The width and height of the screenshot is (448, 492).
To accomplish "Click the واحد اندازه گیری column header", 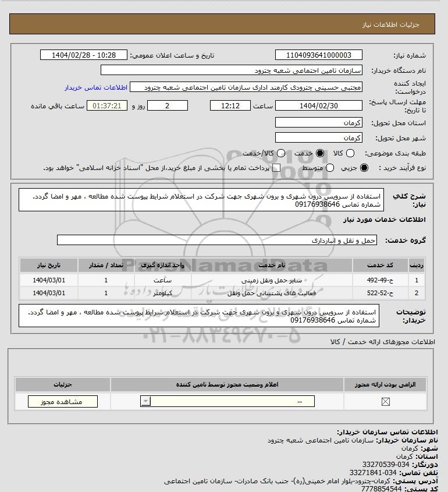I will coord(163,265).
